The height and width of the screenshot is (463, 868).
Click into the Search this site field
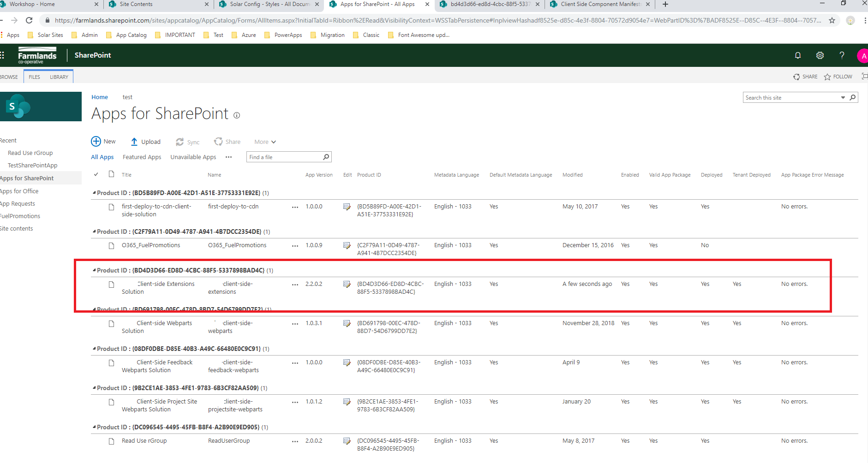tap(791, 97)
